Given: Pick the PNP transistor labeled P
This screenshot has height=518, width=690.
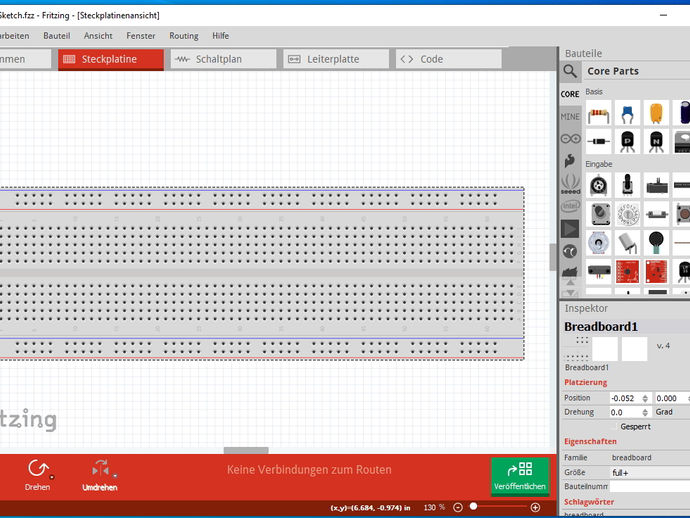Looking at the screenshot, I should pos(628,141).
